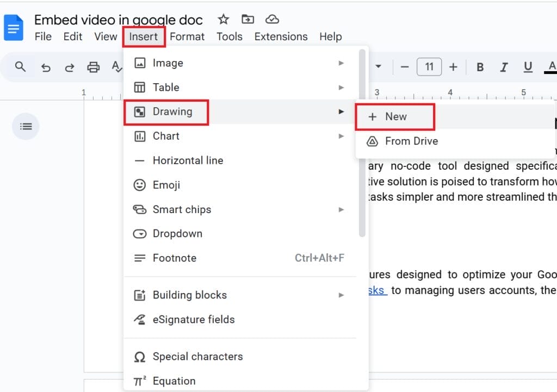This screenshot has width=557, height=392.
Task: Open the Extensions menu
Action: 281,36
